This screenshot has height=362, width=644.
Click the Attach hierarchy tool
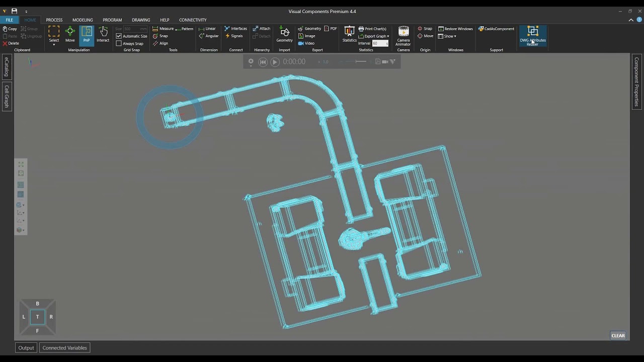click(x=262, y=29)
